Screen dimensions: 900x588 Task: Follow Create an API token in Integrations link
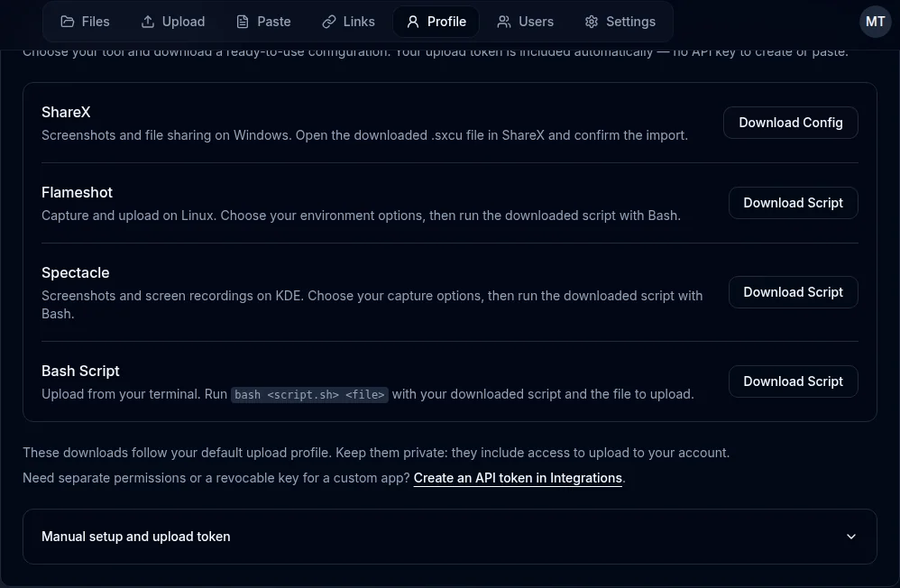518,478
